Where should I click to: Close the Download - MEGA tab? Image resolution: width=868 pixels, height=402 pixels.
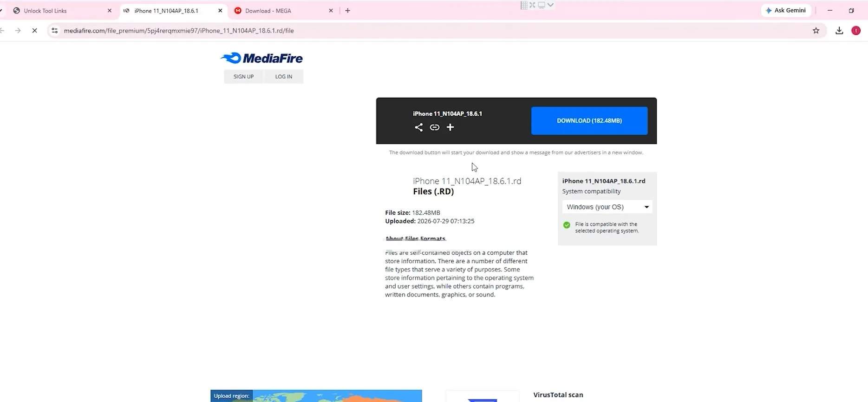tap(331, 11)
